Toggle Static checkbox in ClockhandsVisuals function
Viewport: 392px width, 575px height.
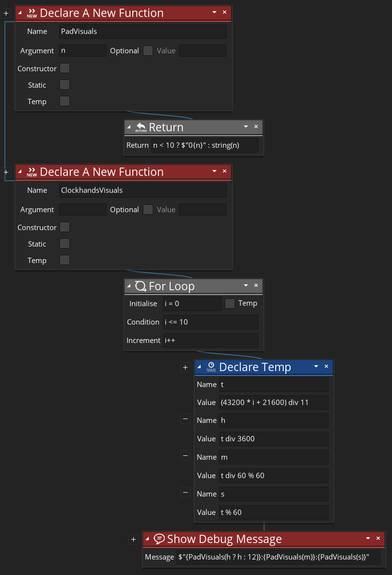[64, 244]
